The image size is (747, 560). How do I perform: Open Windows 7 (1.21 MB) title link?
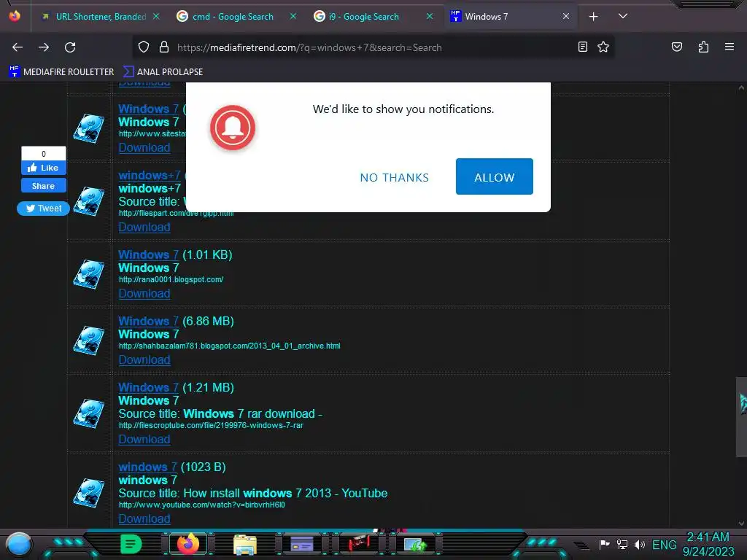coord(148,387)
